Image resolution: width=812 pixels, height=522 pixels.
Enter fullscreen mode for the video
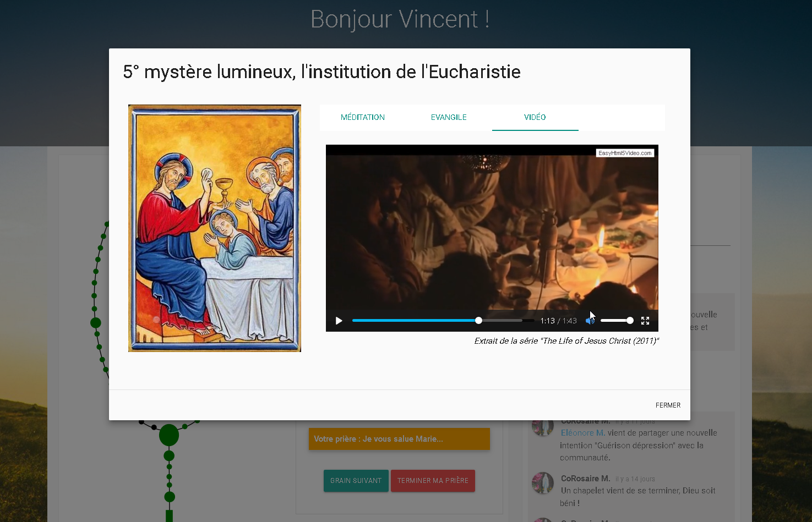[x=645, y=321]
